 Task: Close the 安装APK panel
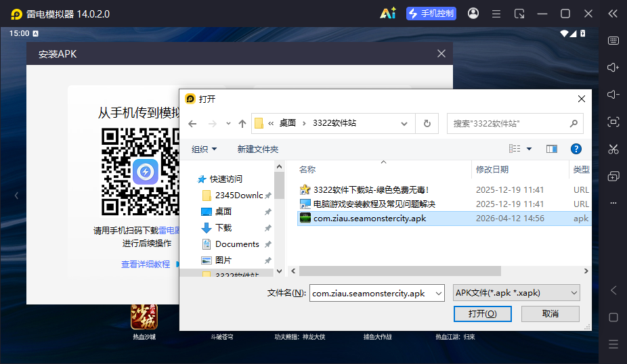[441, 53]
